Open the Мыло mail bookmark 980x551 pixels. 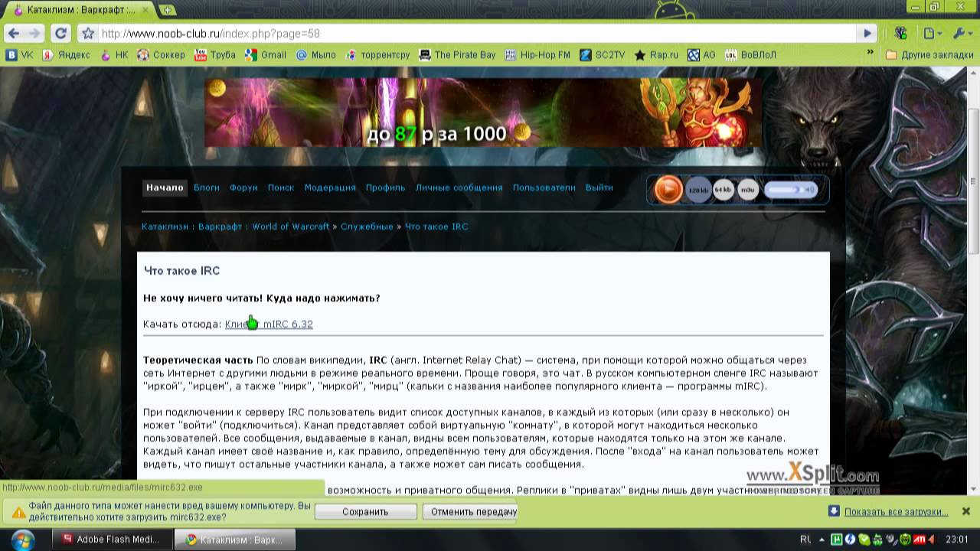tap(316, 55)
